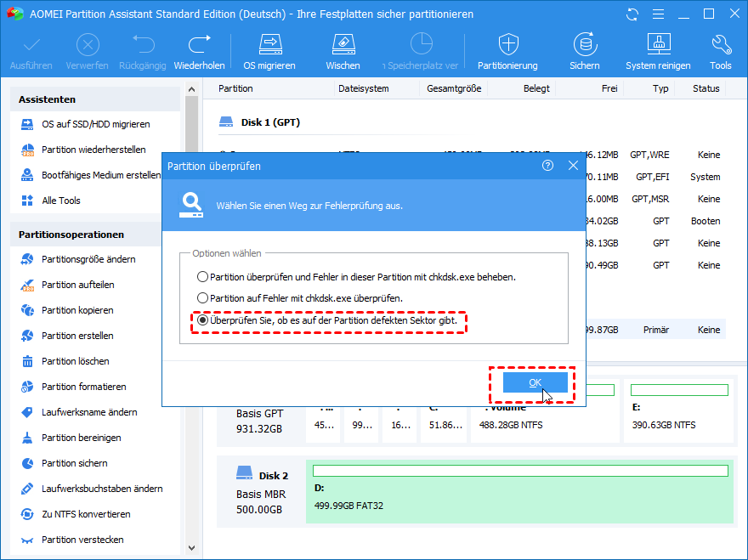Select the GPT,EFI System partition row
Image resolution: width=748 pixels, height=560 pixels.
coord(655,177)
